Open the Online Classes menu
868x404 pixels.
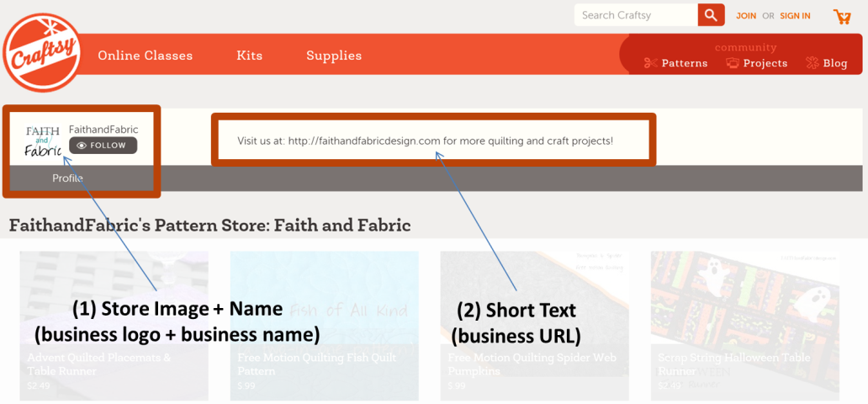click(x=145, y=56)
